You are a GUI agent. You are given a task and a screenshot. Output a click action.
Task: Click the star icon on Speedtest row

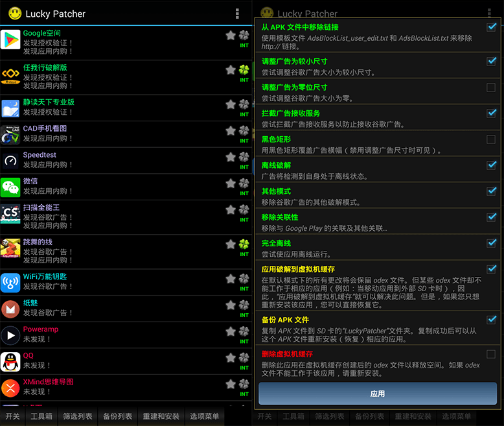(231, 157)
